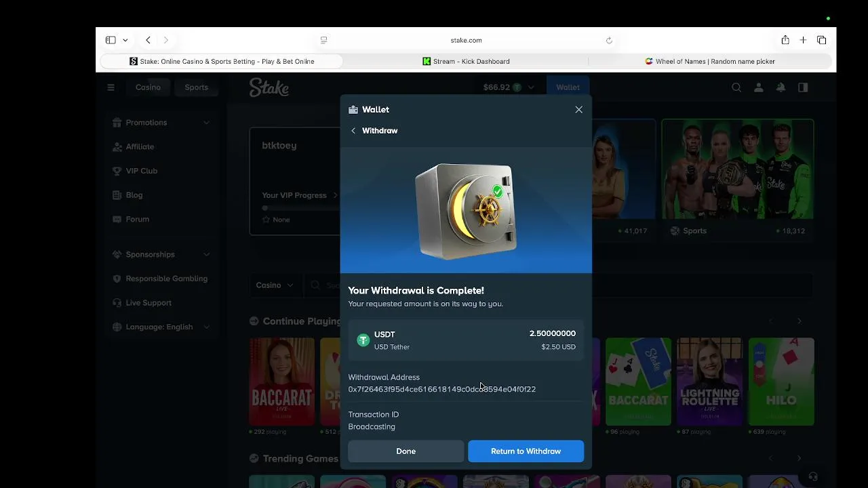Screen dimensions: 868x488
Task: Select the Casino tab in Stake header
Action: [148, 87]
